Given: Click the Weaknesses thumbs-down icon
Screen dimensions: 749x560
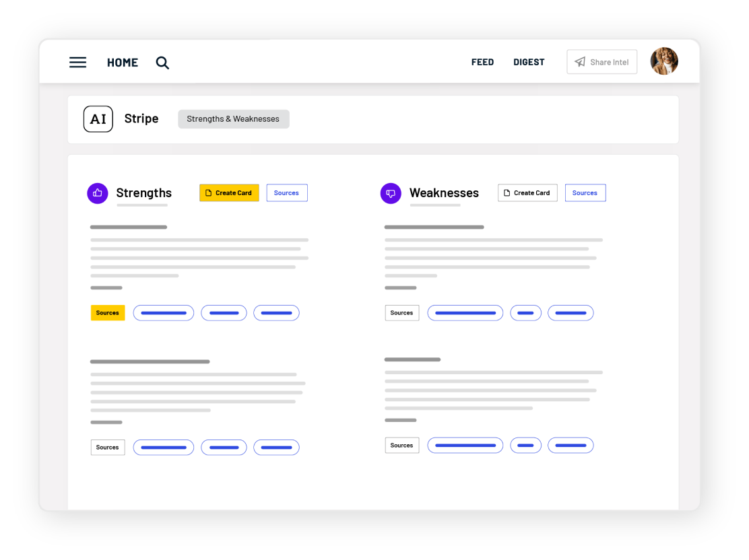Looking at the screenshot, I should pos(391,193).
